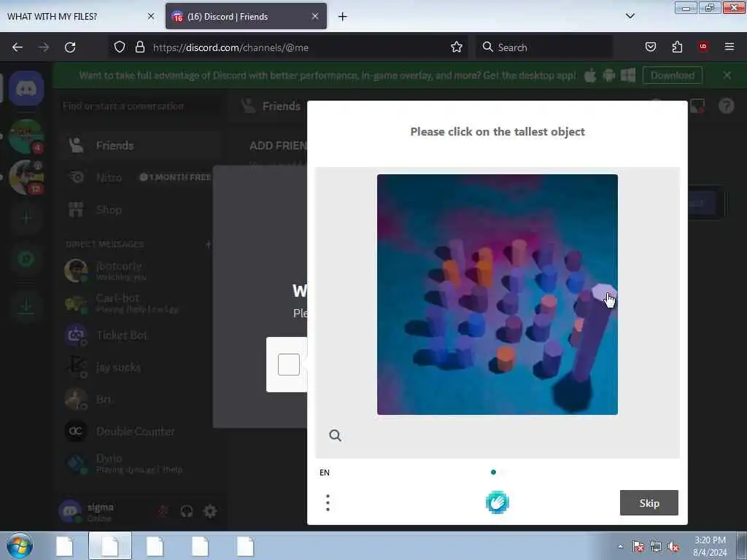The image size is (747, 560).
Task: Click the tracking protection shield icon
Action: coord(120,47)
